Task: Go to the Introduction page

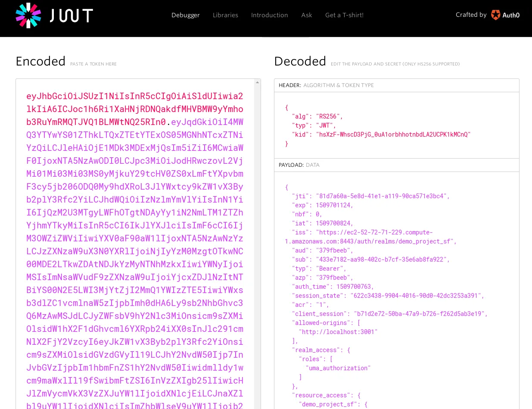Action: 270,15
